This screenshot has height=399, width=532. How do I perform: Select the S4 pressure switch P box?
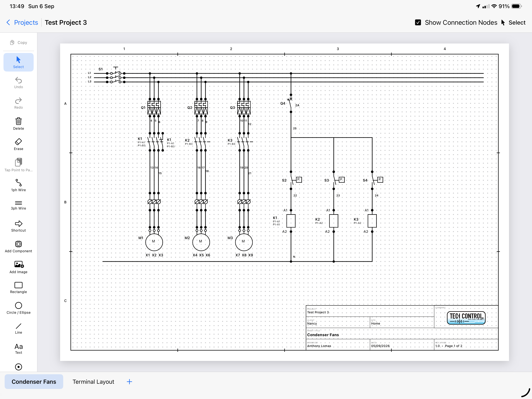click(380, 180)
